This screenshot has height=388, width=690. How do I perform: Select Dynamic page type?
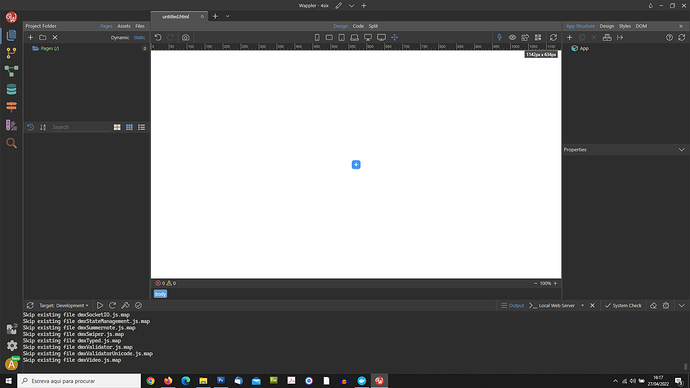[120, 37]
